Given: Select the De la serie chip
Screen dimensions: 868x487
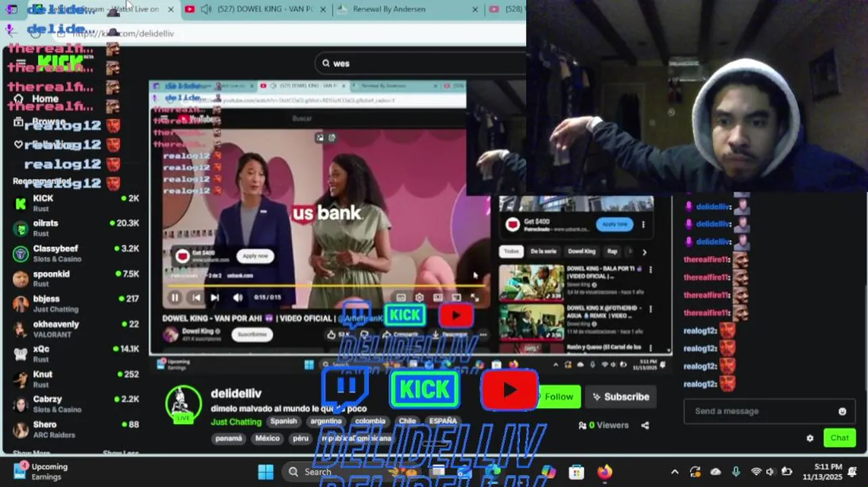Looking at the screenshot, I should coord(544,252).
